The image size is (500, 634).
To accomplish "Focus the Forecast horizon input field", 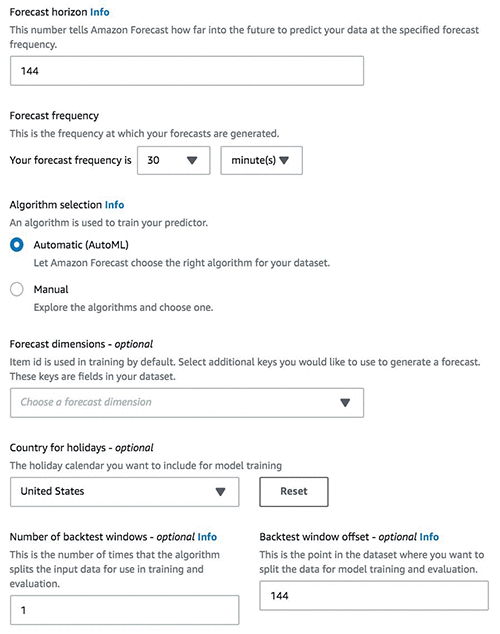I will [x=187, y=71].
